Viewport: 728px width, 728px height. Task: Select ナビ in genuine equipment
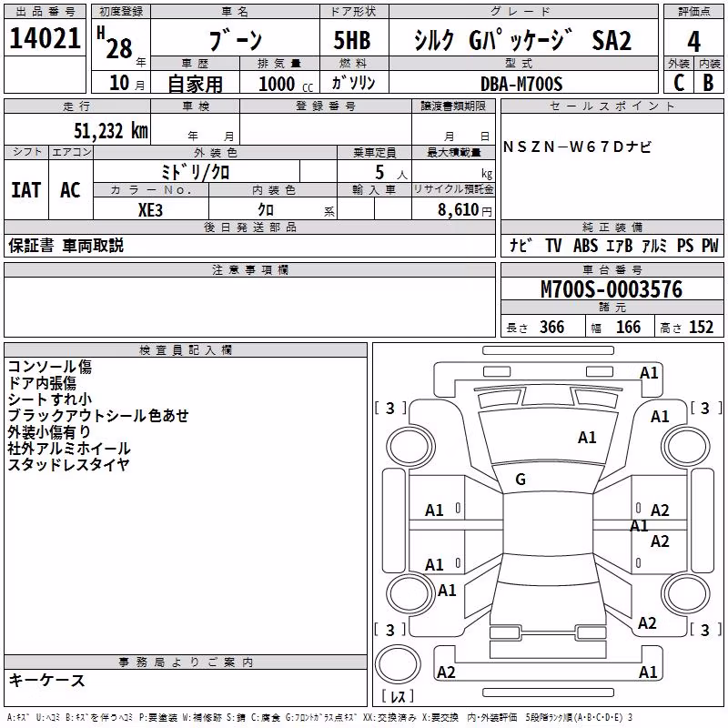click(521, 245)
